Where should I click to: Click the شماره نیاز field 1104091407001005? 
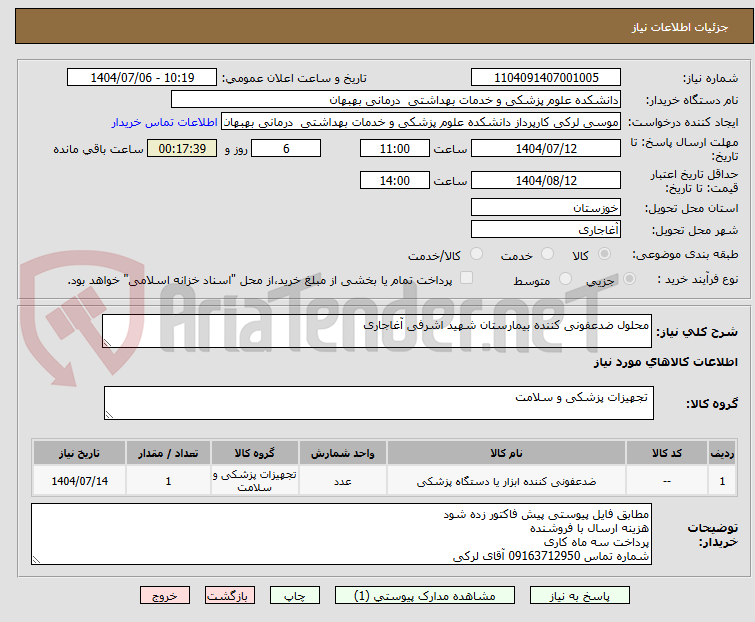tap(546, 78)
